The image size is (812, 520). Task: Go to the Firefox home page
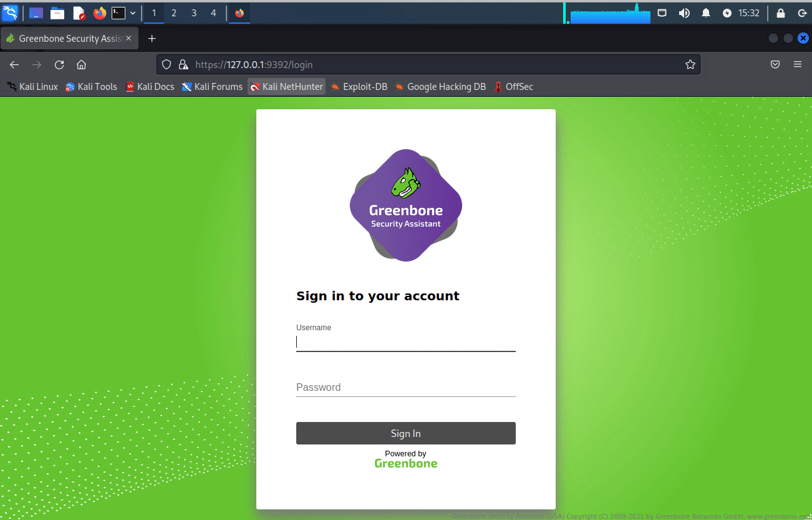[81, 64]
